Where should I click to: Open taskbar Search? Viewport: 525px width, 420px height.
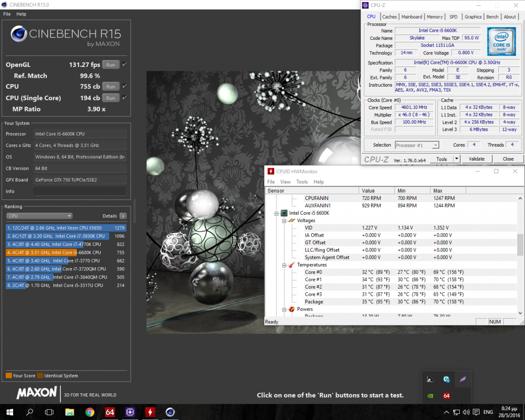(30, 412)
